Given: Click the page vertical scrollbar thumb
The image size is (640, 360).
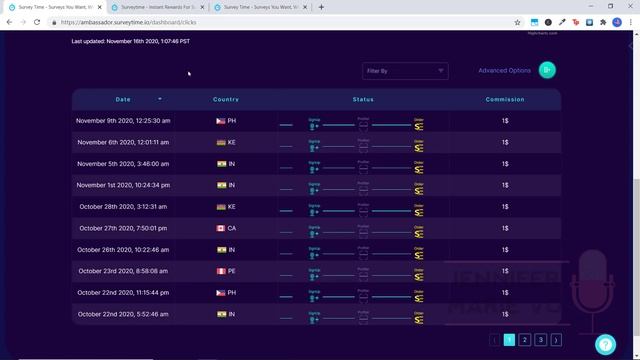Looking at the screenshot, I should [636, 257].
